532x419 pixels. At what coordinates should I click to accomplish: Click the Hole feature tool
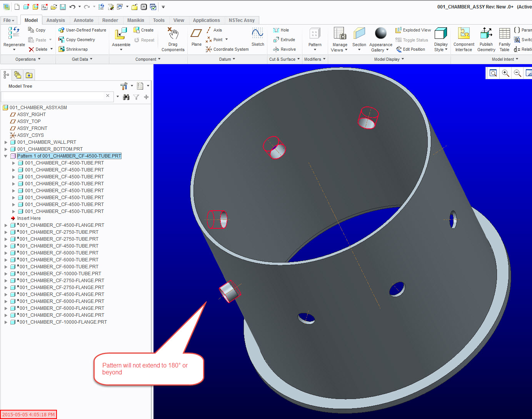click(281, 30)
